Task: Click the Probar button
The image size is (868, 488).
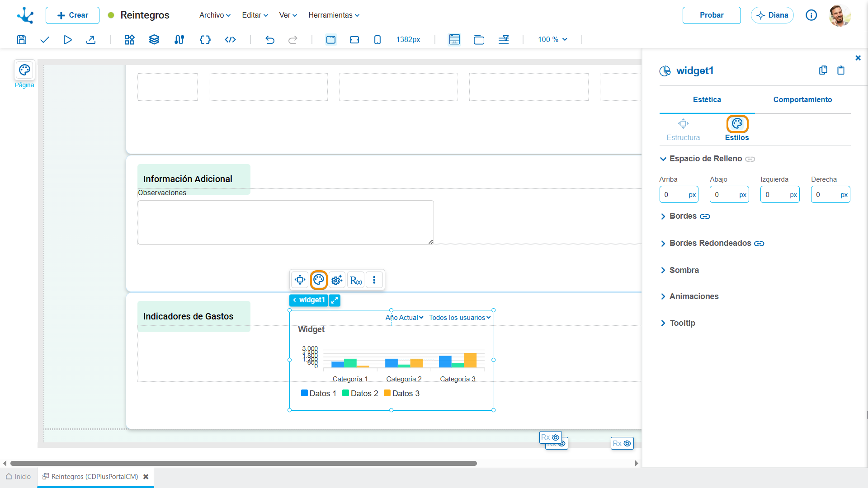Action: 712,15
